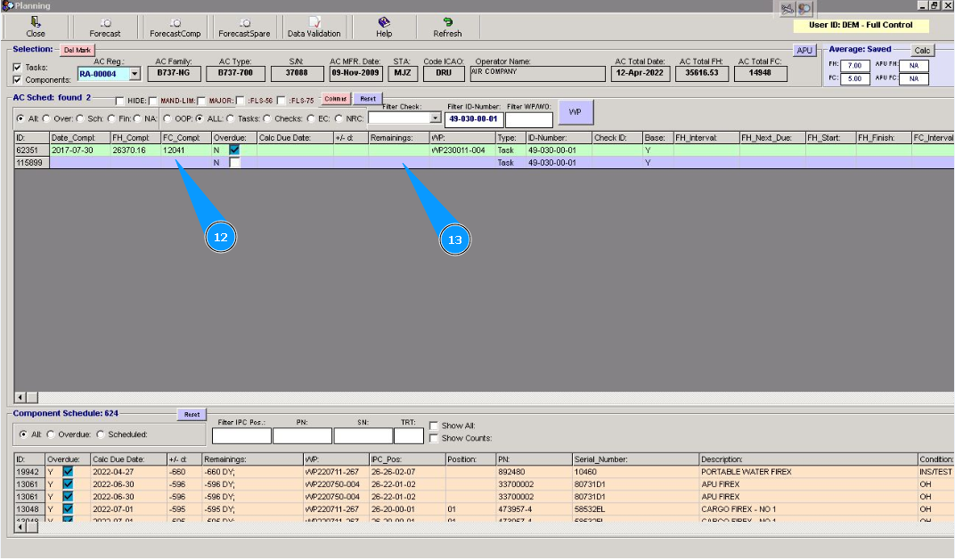Click the Filter IPC Pos field
955x560 pixels.
[x=241, y=436]
